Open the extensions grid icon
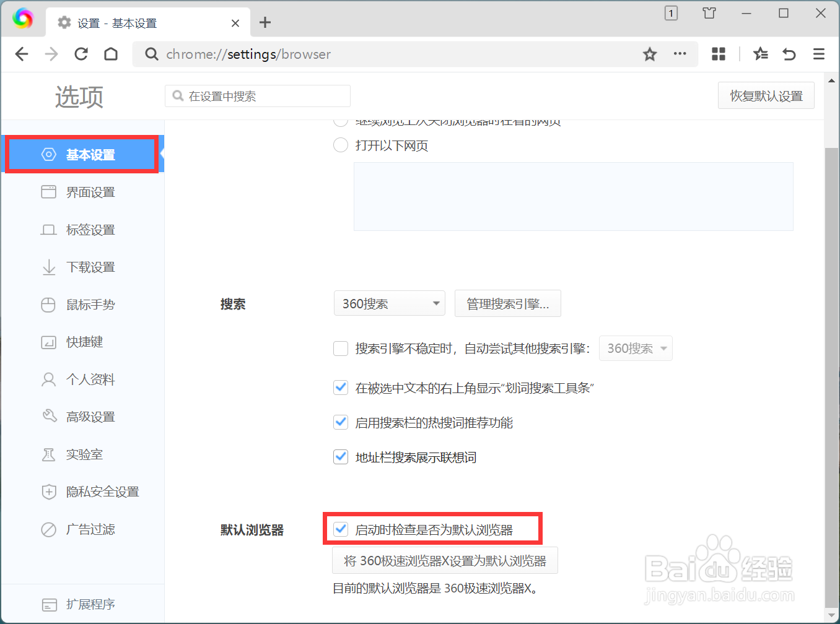Image resolution: width=840 pixels, height=624 pixels. click(719, 54)
